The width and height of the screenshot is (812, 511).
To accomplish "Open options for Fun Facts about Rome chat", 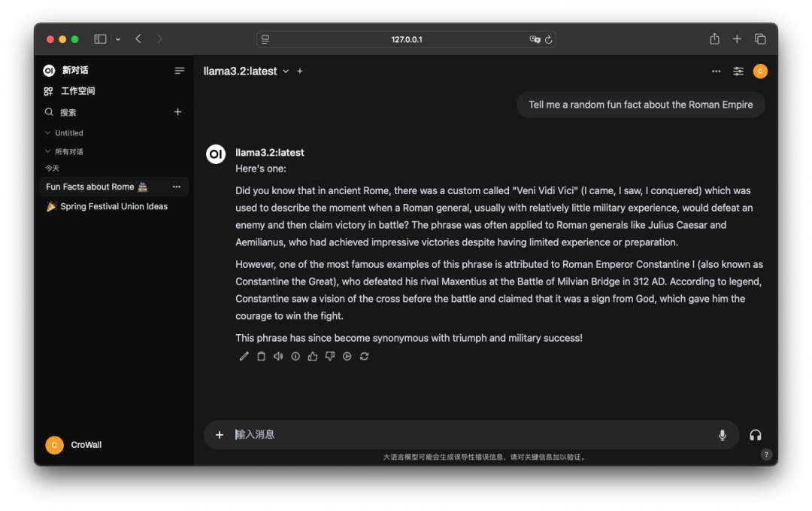I will point(177,187).
